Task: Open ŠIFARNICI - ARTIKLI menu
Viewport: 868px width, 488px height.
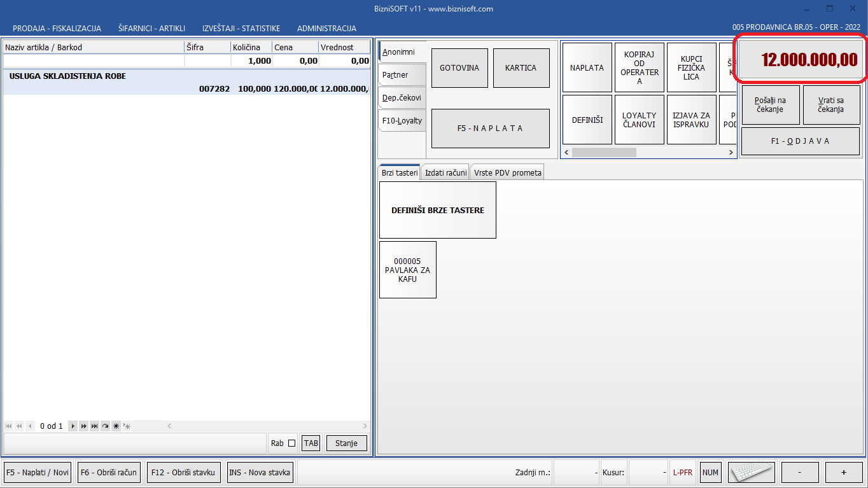Action: pos(151,29)
